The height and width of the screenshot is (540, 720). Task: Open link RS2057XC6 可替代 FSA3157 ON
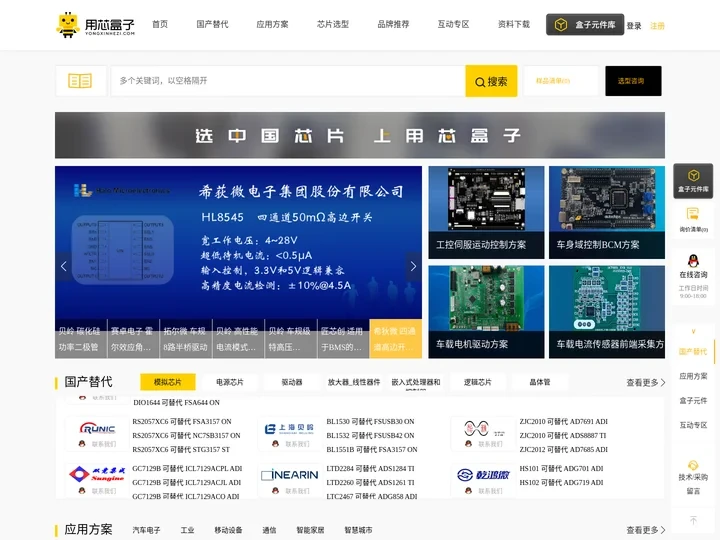tap(182, 422)
